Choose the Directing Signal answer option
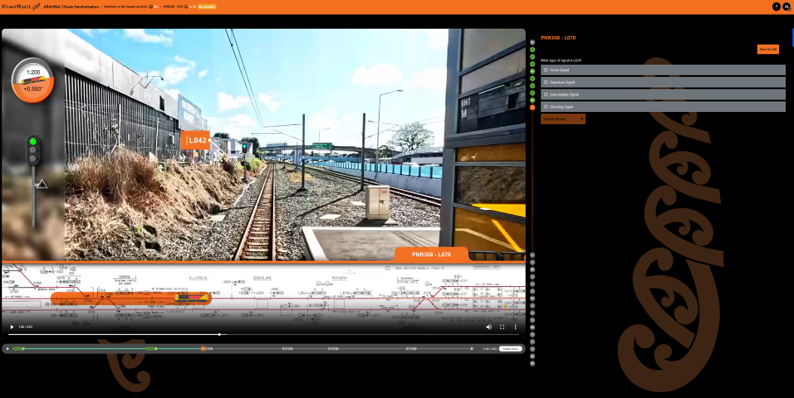Image resolution: width=794 pixels, height=398 pixels. 663,107
